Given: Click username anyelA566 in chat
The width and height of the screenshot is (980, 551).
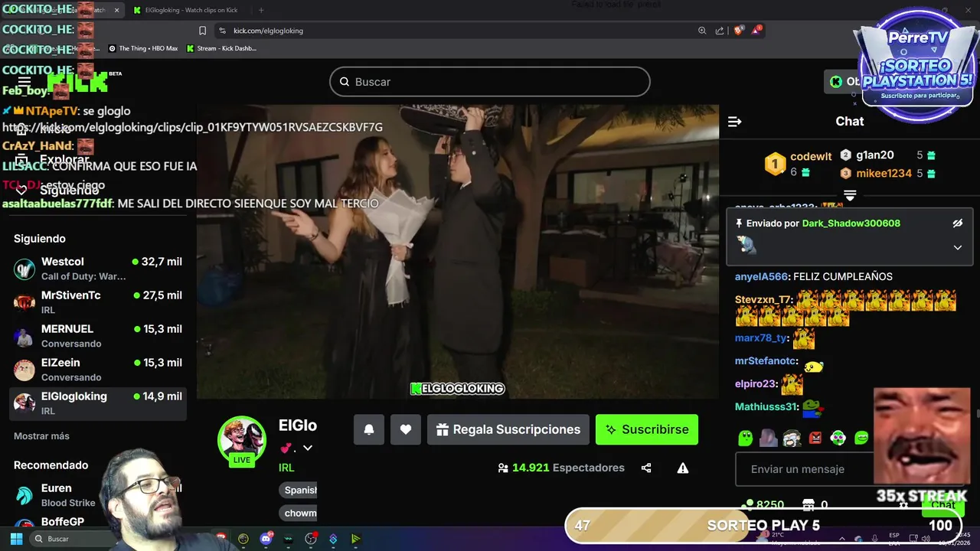Looking at the screenshot, I should tap(761, 276).
